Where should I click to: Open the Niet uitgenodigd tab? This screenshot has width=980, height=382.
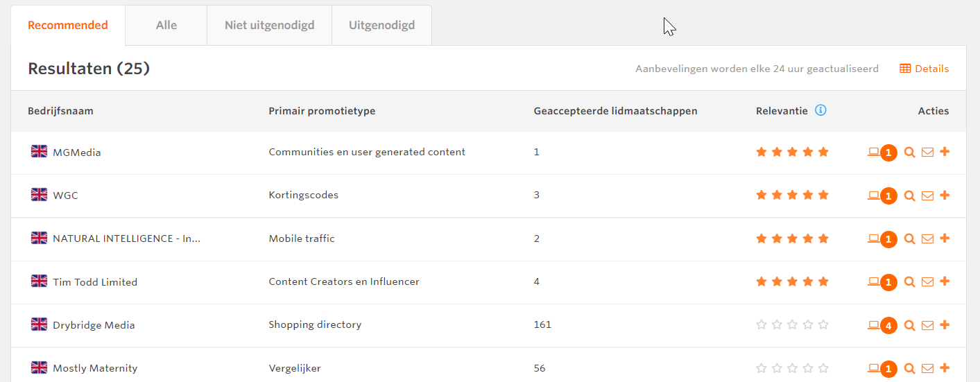click(269, 26)
